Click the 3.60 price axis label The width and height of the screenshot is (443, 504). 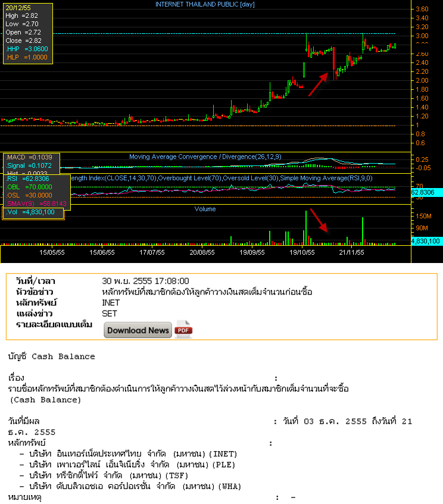[x=422, y=9]
